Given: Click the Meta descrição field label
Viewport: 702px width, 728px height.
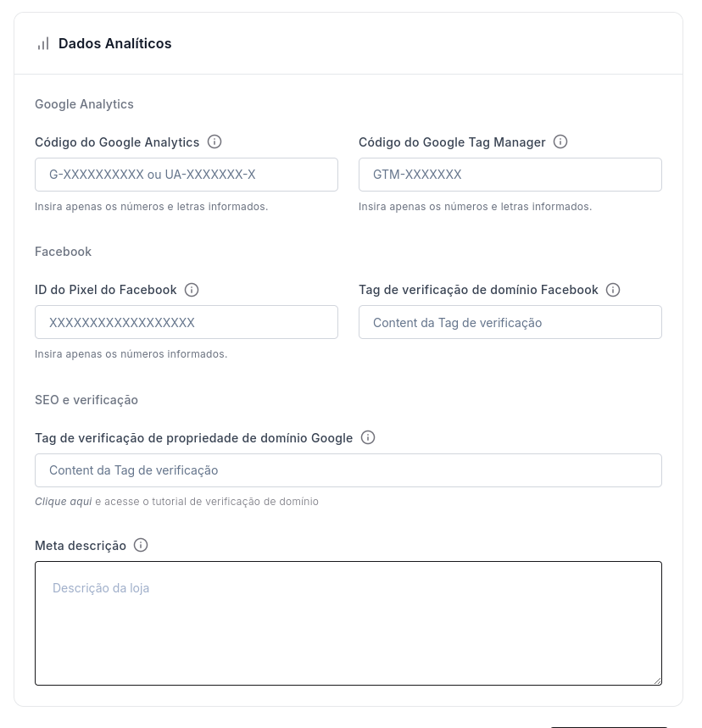Looking at the screenshot, I should pos(81,546).
